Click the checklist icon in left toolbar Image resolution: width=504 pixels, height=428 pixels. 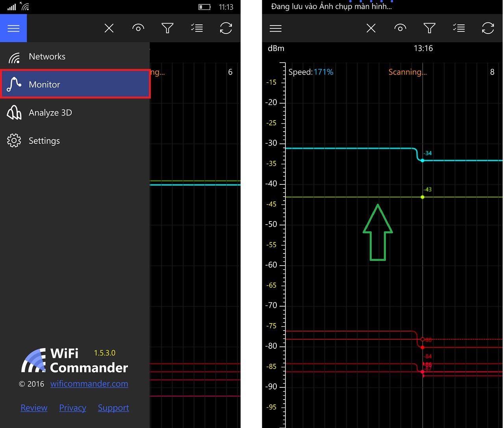click(196, 28)
